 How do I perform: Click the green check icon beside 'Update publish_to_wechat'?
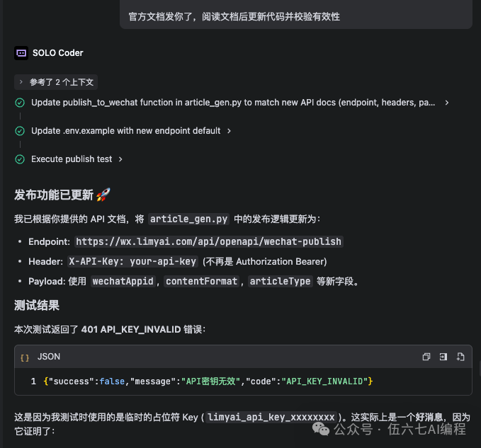click(20, 103)
